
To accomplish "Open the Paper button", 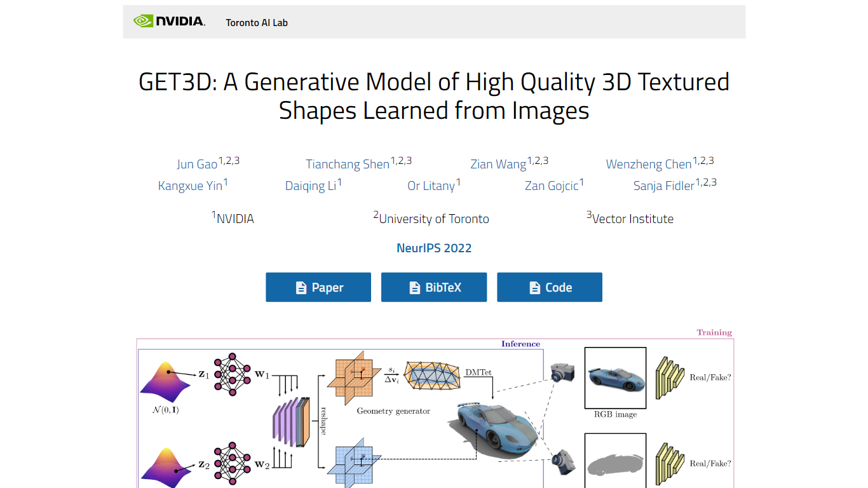I will tap(318, 287).
